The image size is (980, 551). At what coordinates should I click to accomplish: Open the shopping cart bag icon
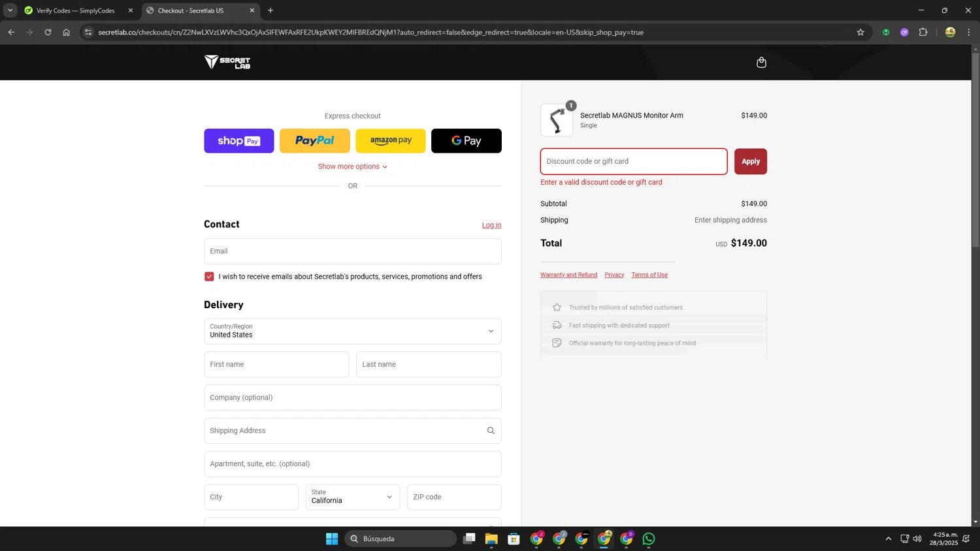click(761, 62)
